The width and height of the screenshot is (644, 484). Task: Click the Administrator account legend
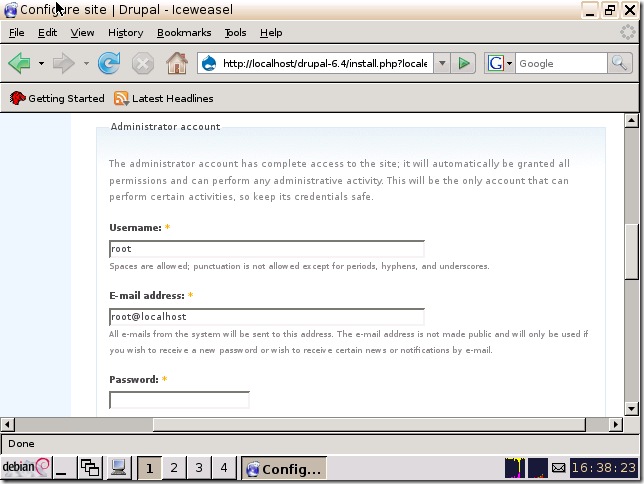166,127
